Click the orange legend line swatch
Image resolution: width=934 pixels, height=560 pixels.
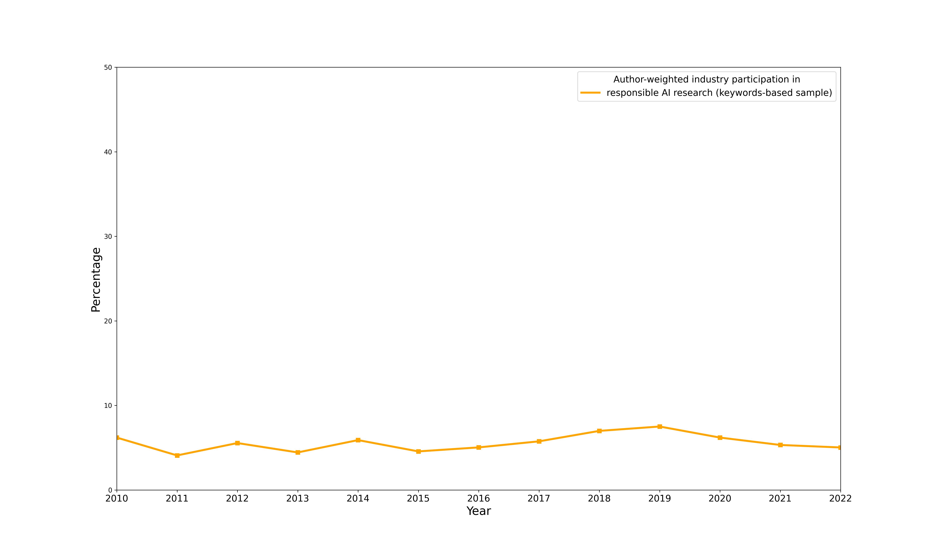(590, 92)
